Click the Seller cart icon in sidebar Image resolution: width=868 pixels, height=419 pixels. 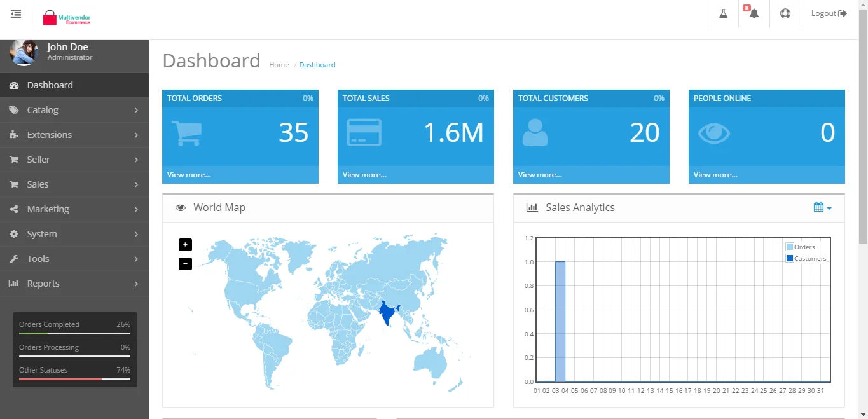(x=14, y=160)
